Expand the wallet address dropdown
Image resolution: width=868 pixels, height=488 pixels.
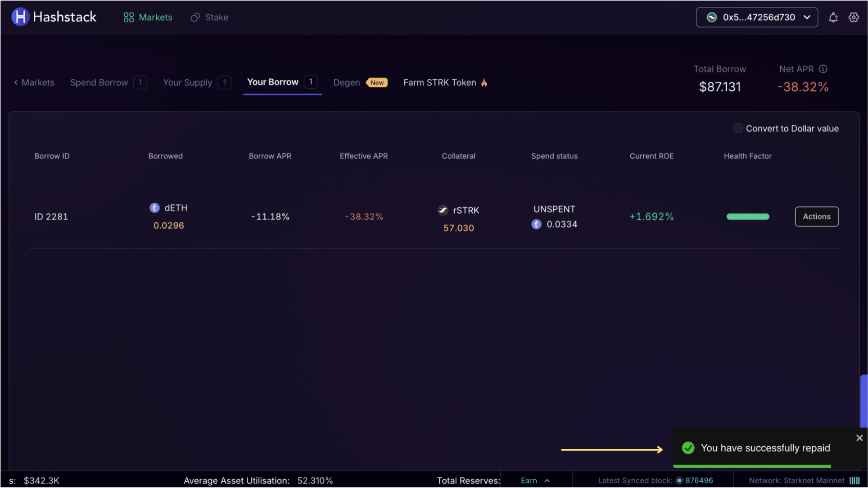(807, 18)
